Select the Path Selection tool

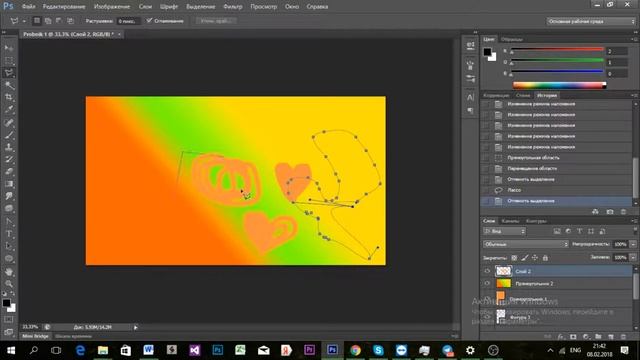pyautogui.click(x=9, y=246)
